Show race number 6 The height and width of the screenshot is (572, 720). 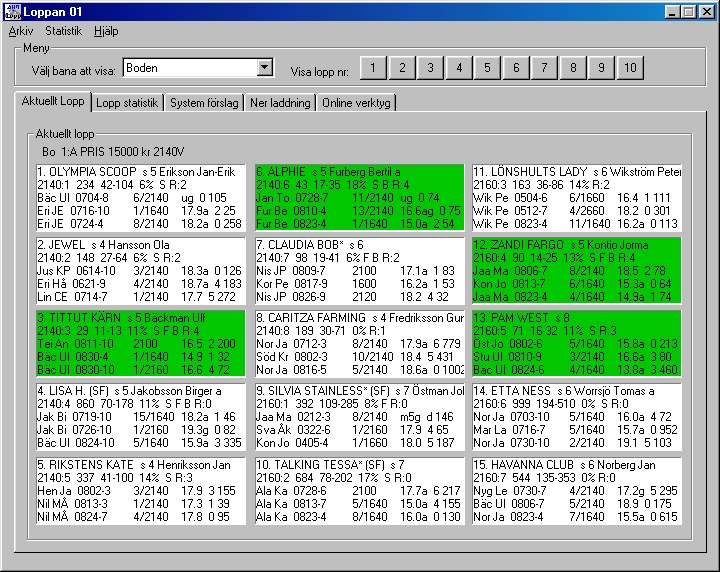pos(516,68)
